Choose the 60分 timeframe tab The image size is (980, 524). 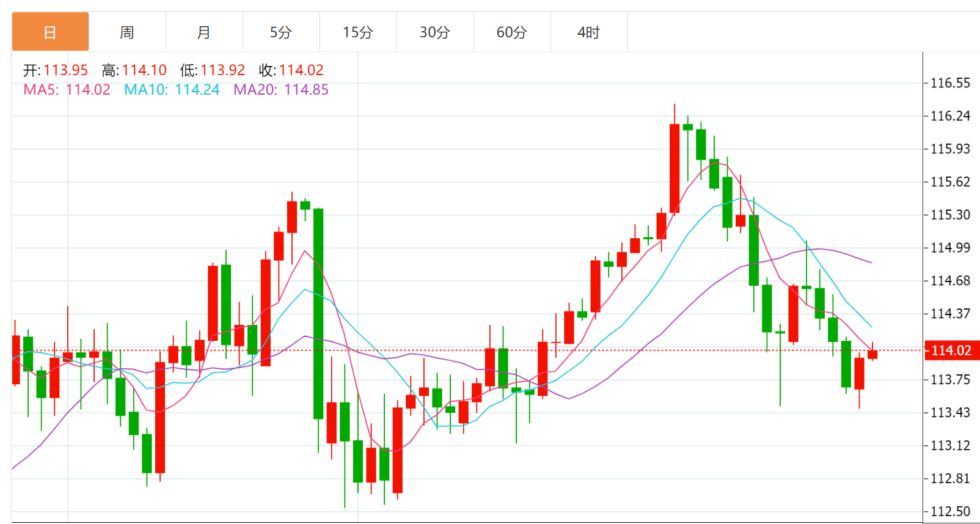click(512, 32)
